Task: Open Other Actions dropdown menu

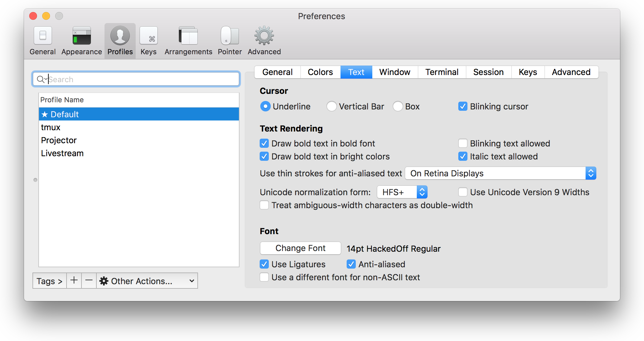Action: 147,281
